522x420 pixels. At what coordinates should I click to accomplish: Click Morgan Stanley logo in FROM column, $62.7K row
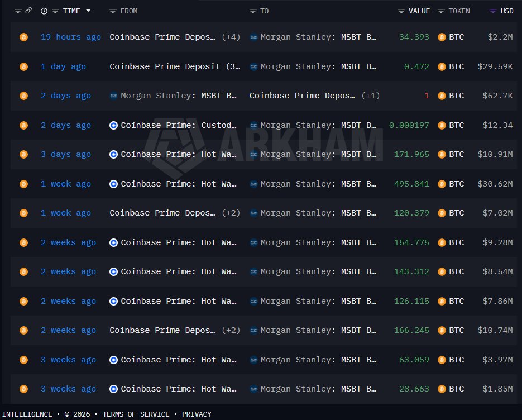click(113, 96)
